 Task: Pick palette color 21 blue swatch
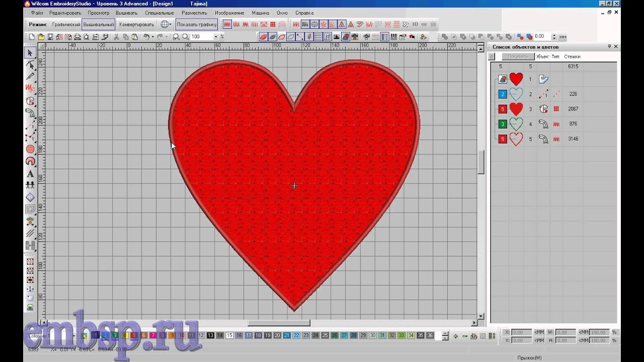pos(287,335)
